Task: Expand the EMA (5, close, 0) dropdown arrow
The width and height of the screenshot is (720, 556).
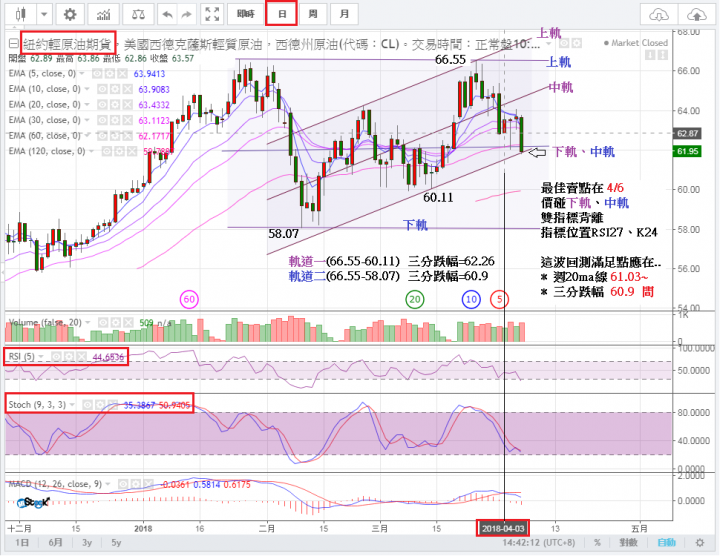Action: pyautogui.click(x=82, y=73)
